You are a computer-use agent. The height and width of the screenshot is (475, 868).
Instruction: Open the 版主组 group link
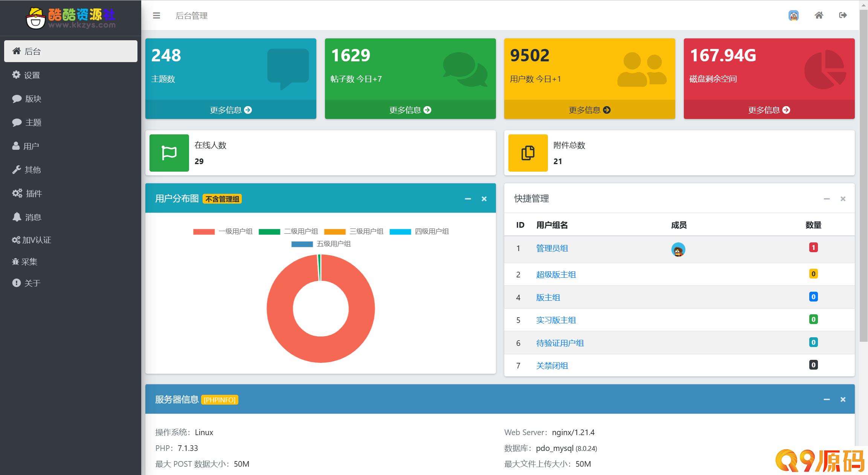548,297
